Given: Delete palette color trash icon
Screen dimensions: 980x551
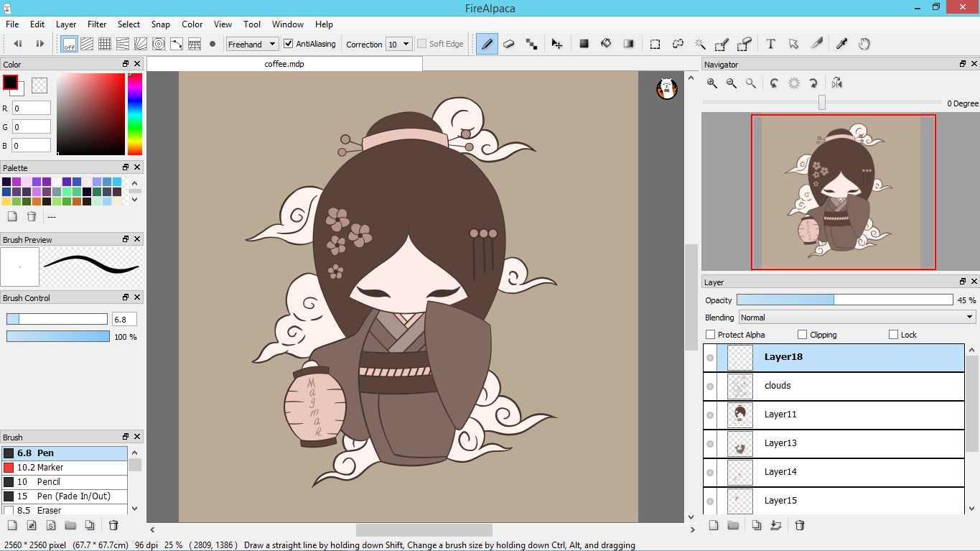Looking at the screenshot, I should pos(32,216).
